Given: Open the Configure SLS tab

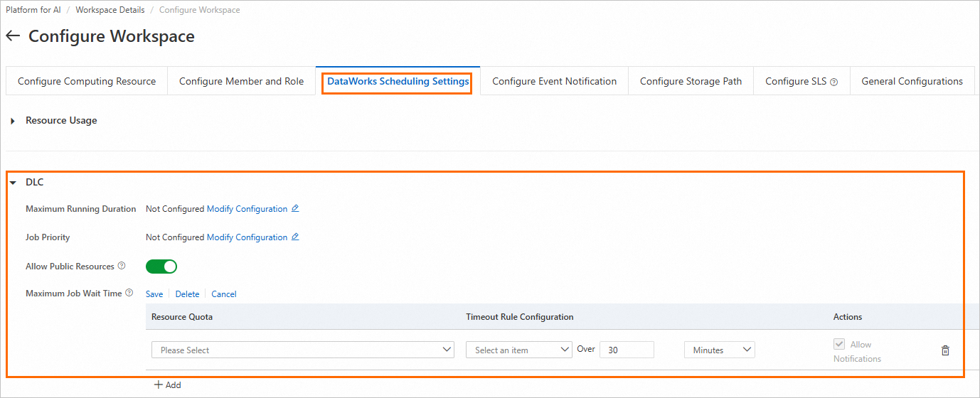Looking at the screenshot, I should pyautogui.click(x=802, y=81).
